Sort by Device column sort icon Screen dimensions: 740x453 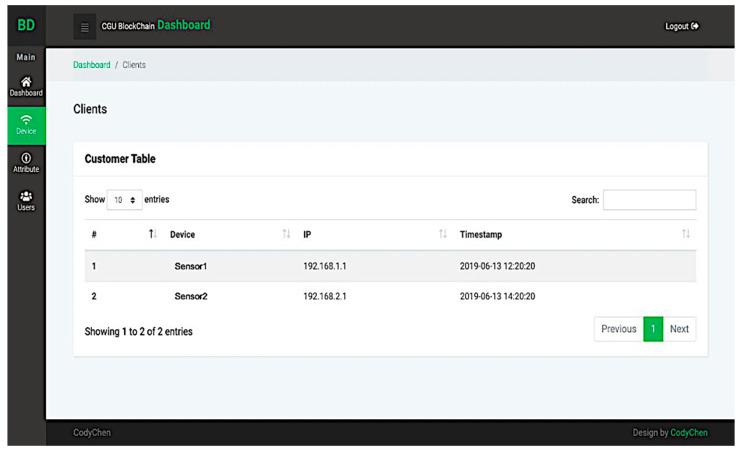[286, 234]
